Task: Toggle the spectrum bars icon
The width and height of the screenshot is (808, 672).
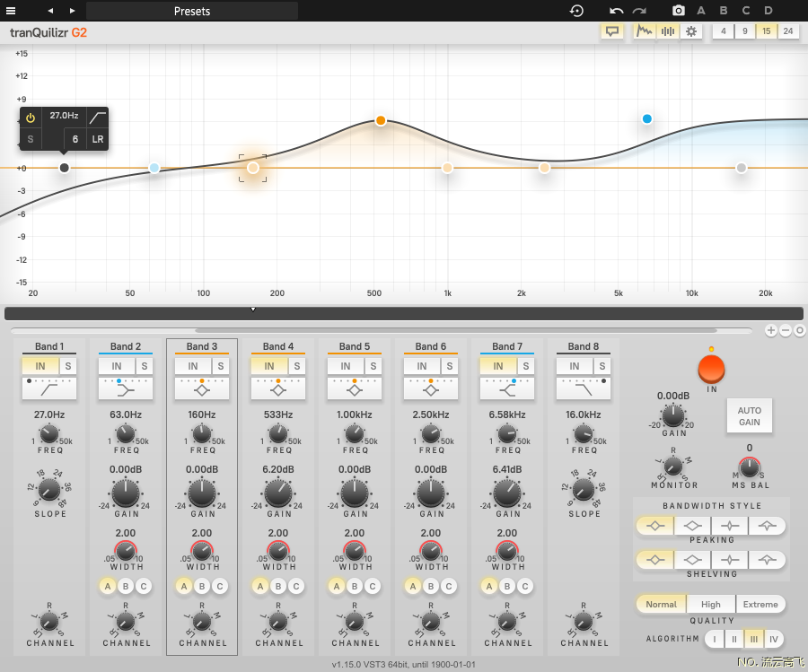Action: 668,31
